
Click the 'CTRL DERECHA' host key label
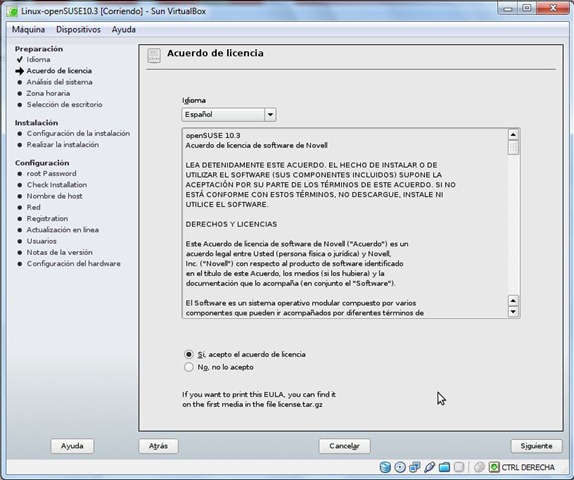(x=528, y=468)
